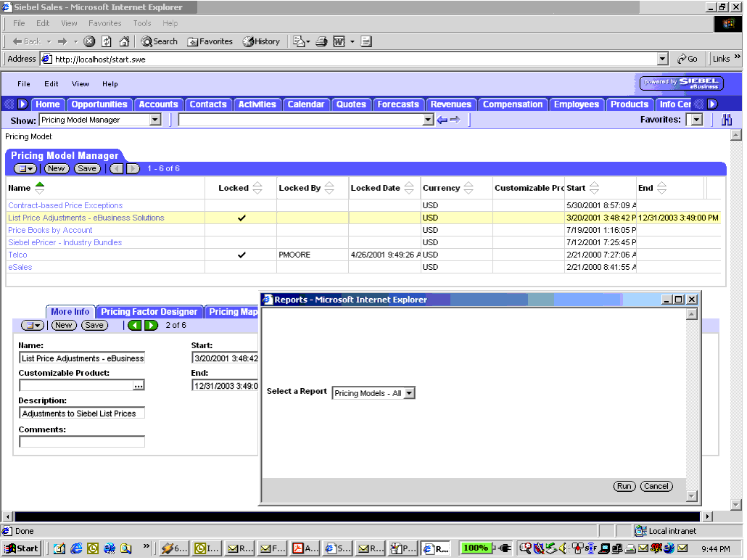
Task: Sort by Locked column arrows
Action: tap(257, 188)
